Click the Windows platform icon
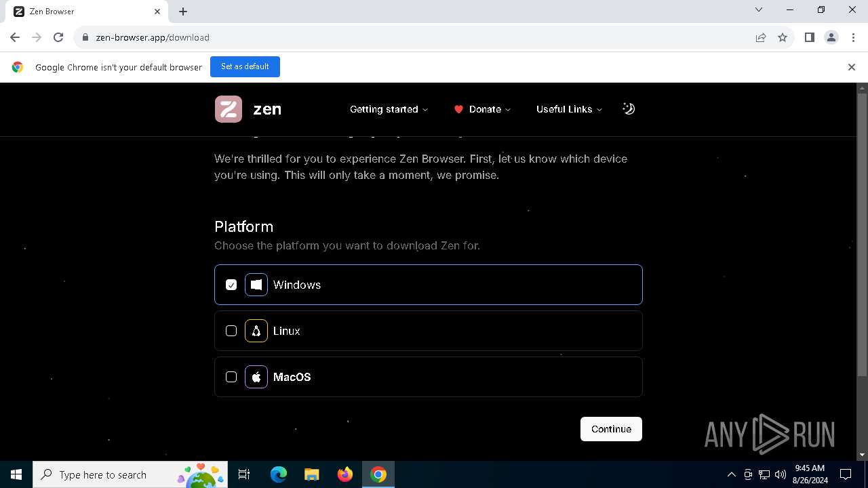Viewport: 868px width, 488px height. coord(256,285)
